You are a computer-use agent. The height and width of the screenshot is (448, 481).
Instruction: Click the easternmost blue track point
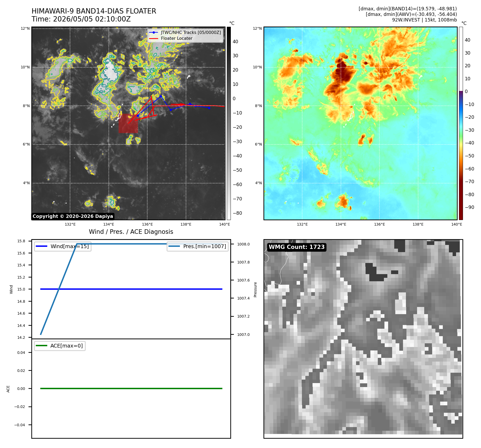[x=209, y=108]
